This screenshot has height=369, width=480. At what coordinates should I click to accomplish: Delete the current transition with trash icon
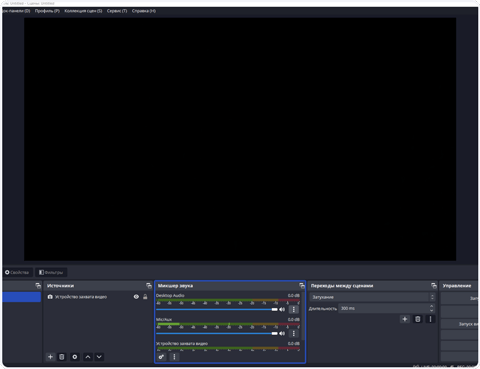(x=418, y=319)
